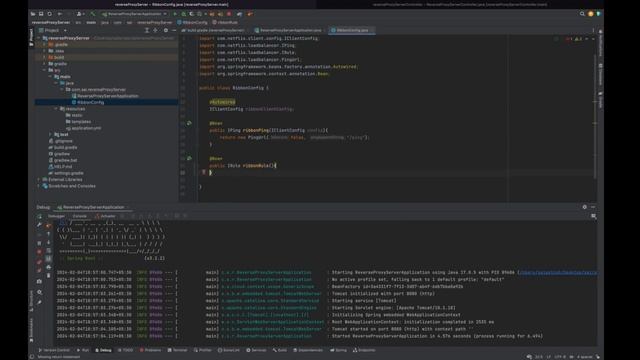Viewport: 640px width, 360px height.
Task: Open the errors and warnings inspection widget
Action: [575, 39]
